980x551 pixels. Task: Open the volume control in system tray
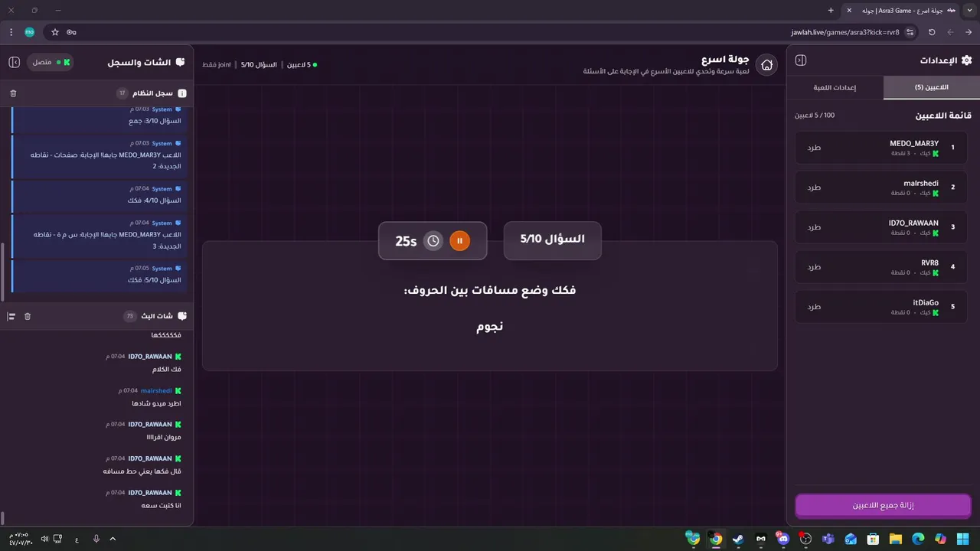pos(44,539)
